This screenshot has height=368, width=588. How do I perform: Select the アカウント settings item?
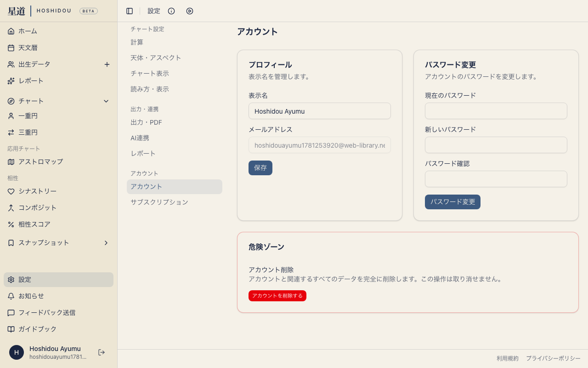[x=175, y=187]
